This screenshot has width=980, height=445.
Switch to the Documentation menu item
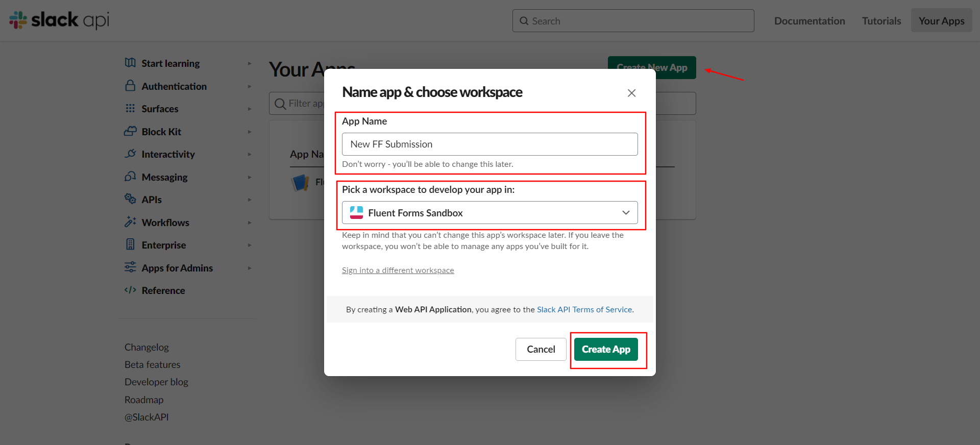810,20
